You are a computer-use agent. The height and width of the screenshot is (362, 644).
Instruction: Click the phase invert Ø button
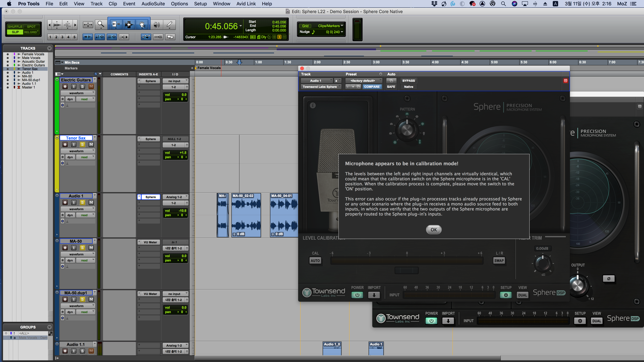(x=609, y=279)
